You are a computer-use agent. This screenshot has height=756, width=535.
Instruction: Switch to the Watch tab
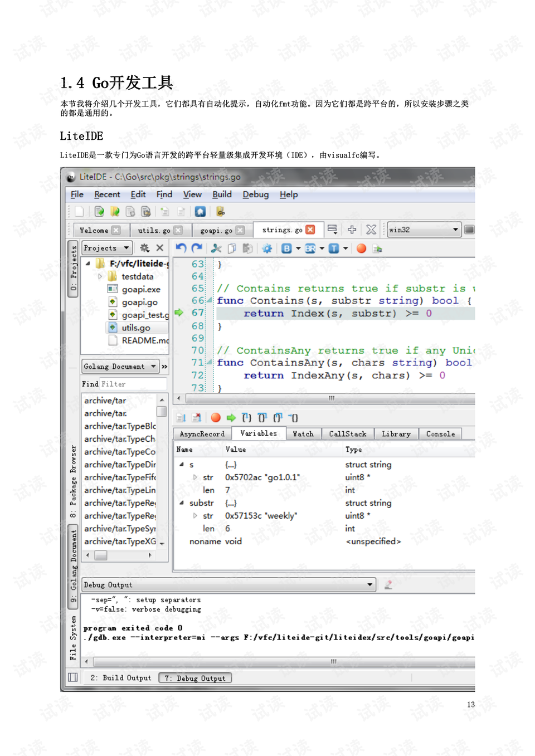click(304, 433)
